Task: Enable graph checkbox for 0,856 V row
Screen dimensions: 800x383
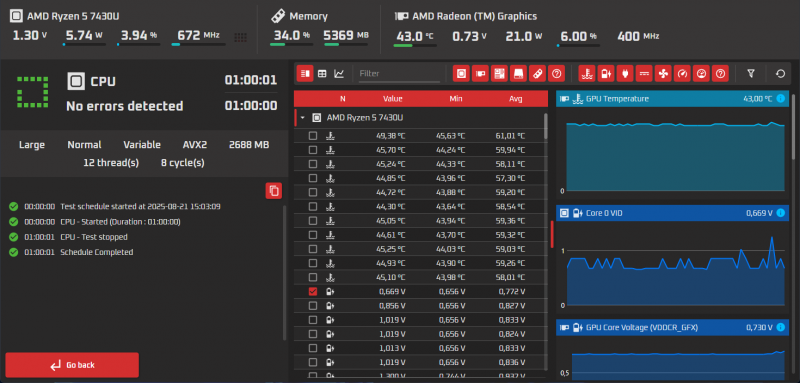Action: click(x=313, y=305)
